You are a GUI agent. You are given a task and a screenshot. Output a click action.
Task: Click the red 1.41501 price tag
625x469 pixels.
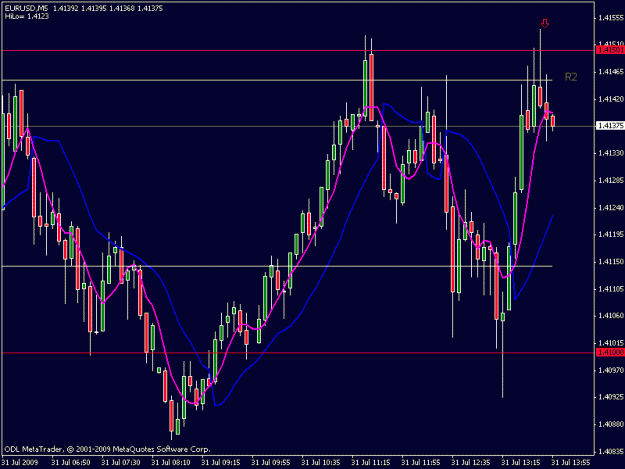click(611, 50)
